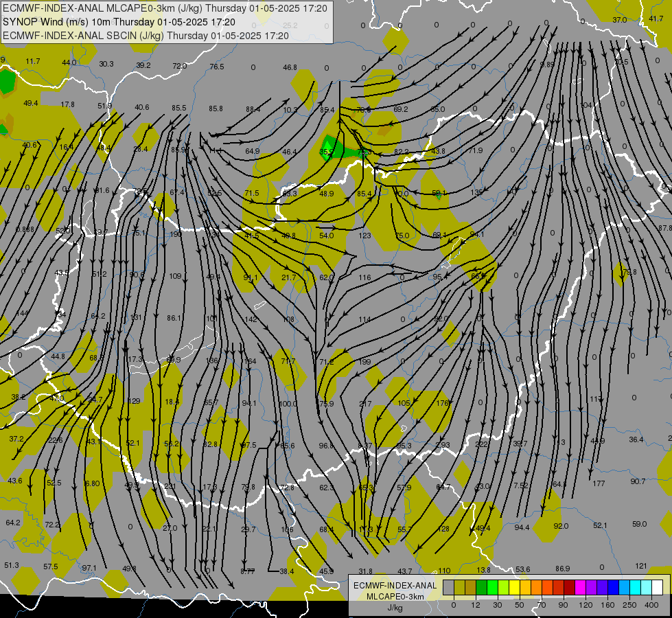Click the legend tick label 160
This screenshot has width=672, height=618.
[x=607, y=605]
